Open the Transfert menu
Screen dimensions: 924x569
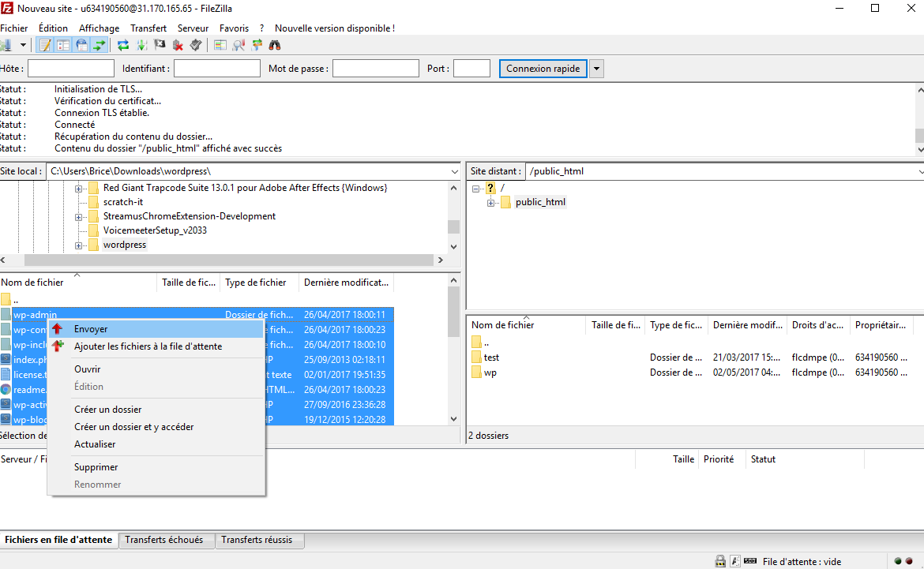tap(148, 28)
